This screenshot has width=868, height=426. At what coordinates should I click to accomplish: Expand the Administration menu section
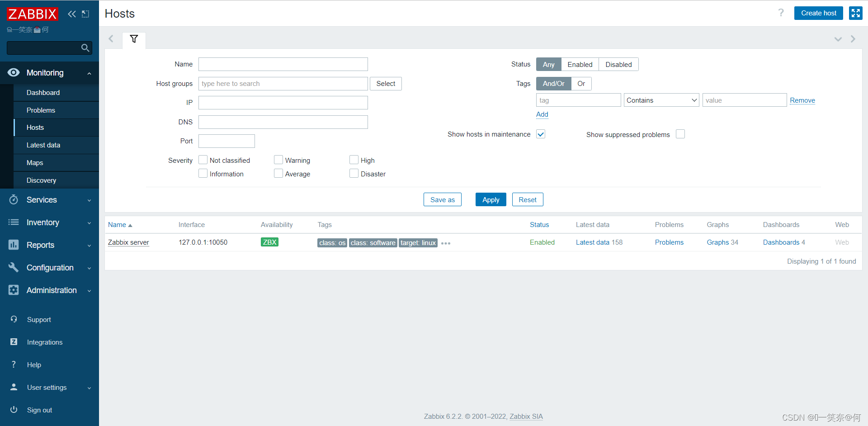(89, 290)
